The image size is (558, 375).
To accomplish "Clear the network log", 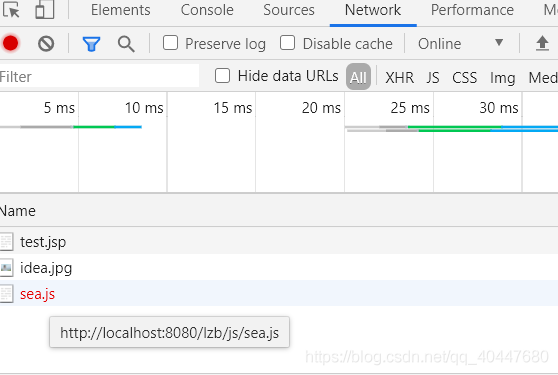I will [x=46, y=44].
